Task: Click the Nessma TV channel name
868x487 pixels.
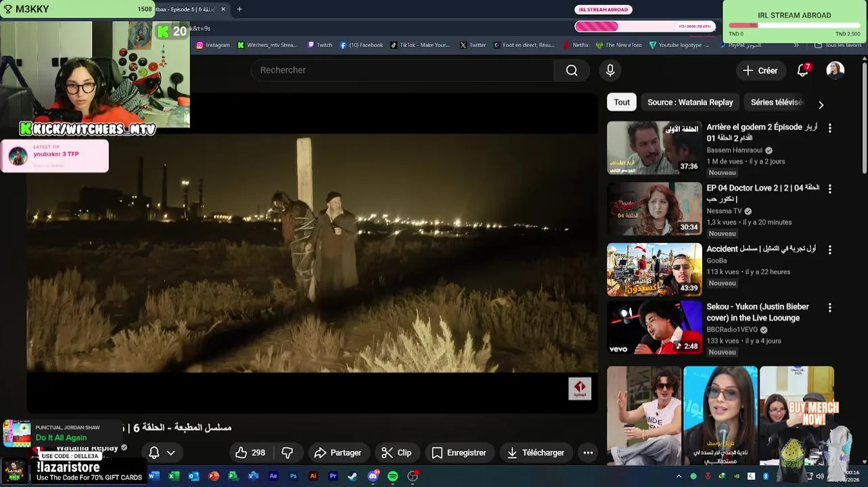Action: (725, 211)
